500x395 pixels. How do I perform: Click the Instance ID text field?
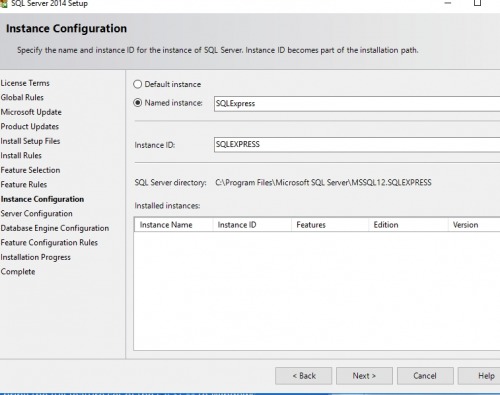coord(357,145)
